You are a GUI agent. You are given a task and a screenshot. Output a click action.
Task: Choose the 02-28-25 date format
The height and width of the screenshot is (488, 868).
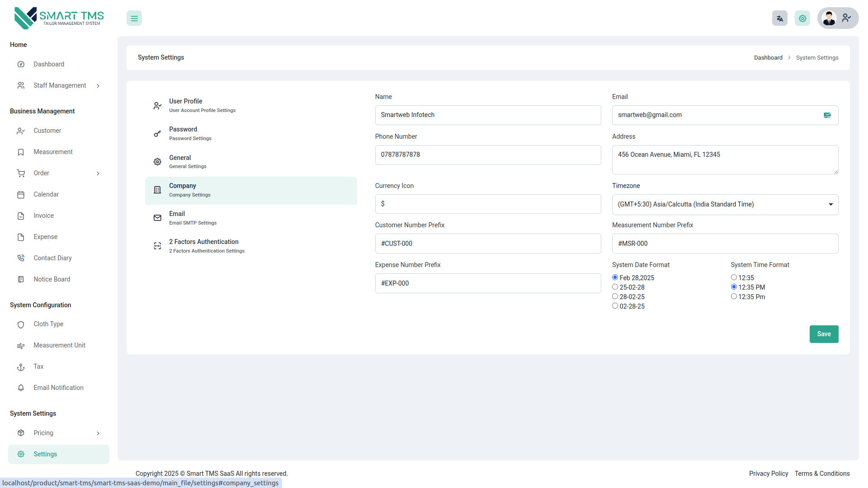pos(615,305)
